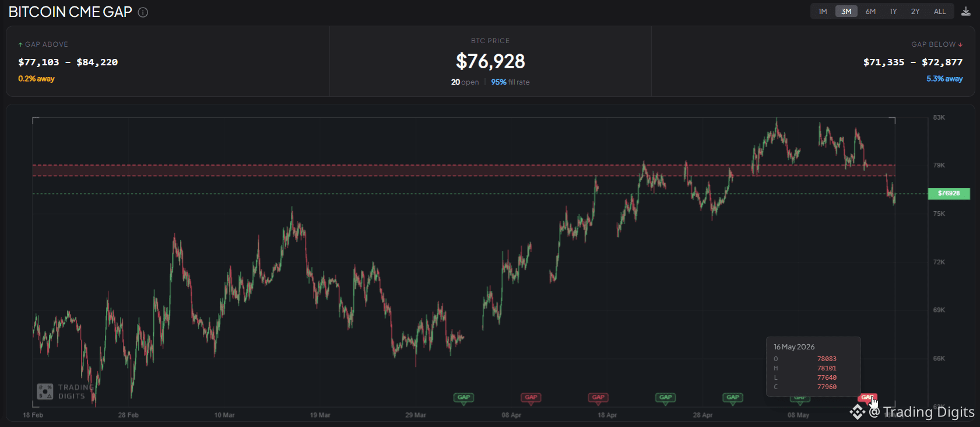This screenshot has width=980, height=427.
Task: Show the 1Y time range
Action: 893,12
